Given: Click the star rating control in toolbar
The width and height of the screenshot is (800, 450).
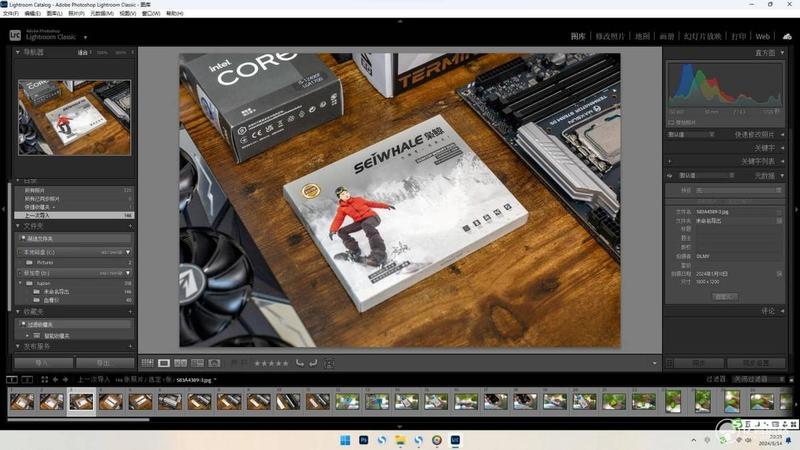Looking at the screenshot, I should tap(271, 363).
